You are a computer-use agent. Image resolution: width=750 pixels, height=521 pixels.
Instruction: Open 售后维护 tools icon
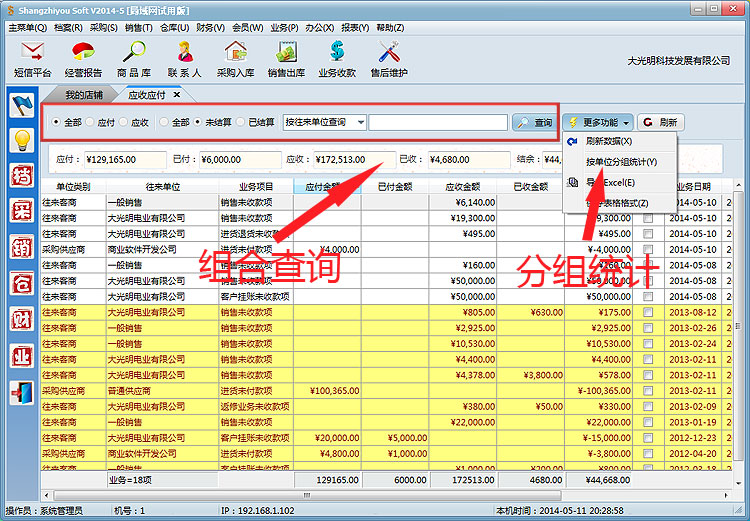tap(389, 58)
